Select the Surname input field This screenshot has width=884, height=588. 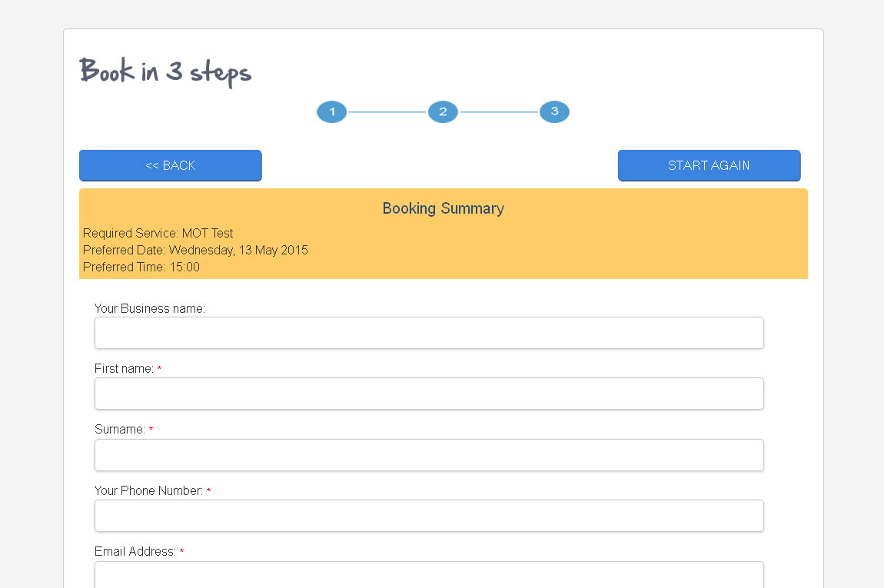(429, 455)
